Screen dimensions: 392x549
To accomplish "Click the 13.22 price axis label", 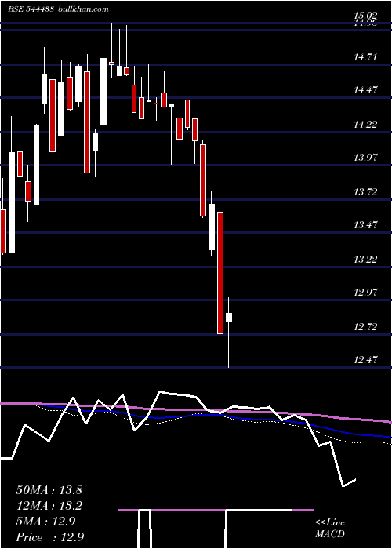I will click(x=366, y=260).
